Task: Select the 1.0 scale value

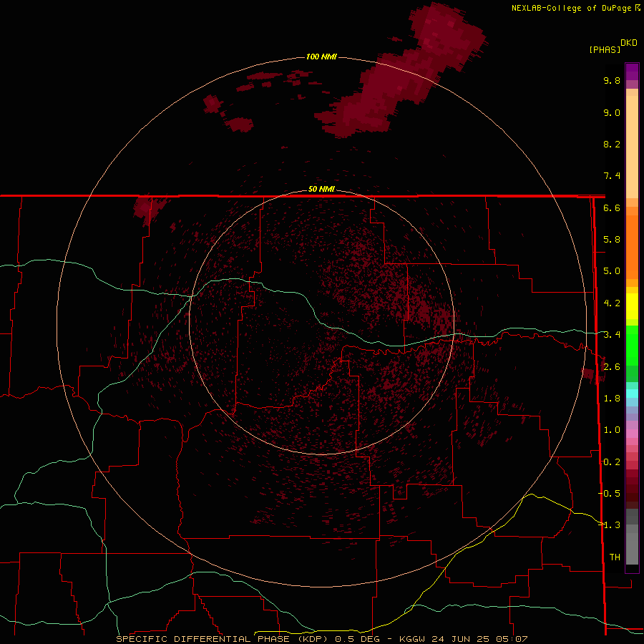Action: click(x=612, y=430)
